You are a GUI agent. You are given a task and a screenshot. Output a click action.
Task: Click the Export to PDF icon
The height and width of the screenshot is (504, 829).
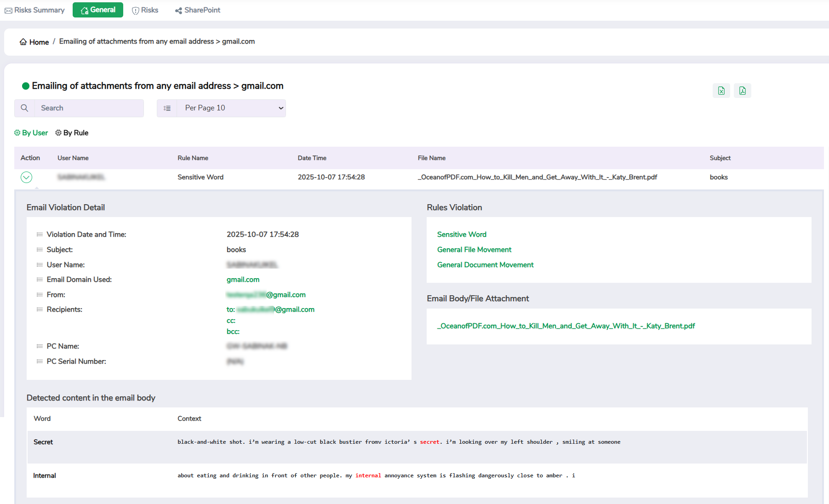click(x=742, y=91)
